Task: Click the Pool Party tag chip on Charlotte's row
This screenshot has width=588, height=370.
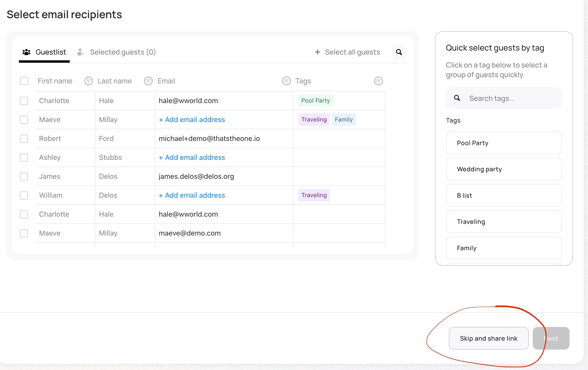Action: tap(315, 101)
